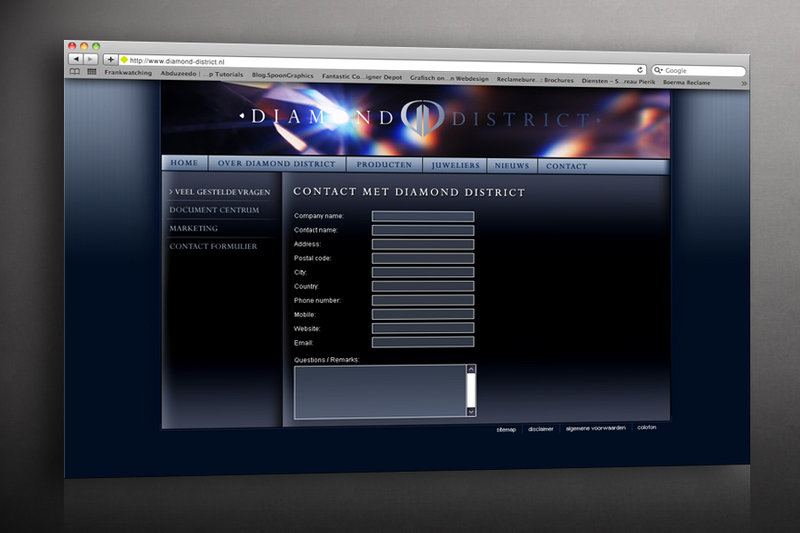This screenshot has width=800, height=533.
Task: Open the JUWELIERS nav tab
Action: tap(455, 165)
